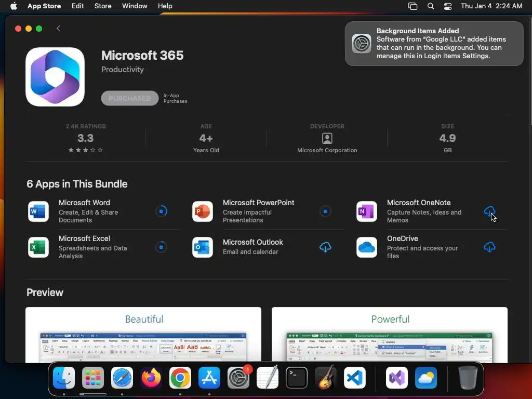Click the App Store Dock icon

[x=209, y=378]
